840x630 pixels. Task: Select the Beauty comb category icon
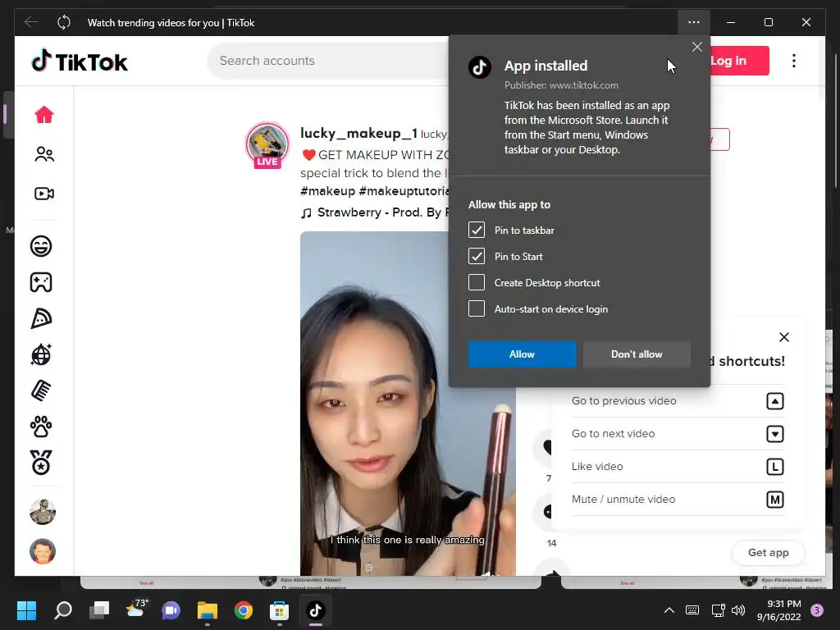pyautogui.click(x=41, y=390)
